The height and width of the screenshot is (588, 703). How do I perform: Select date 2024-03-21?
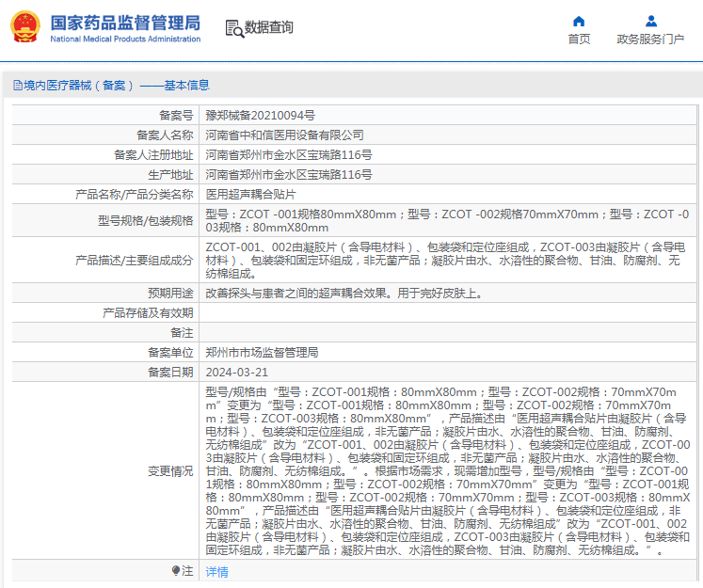point(237,372)
